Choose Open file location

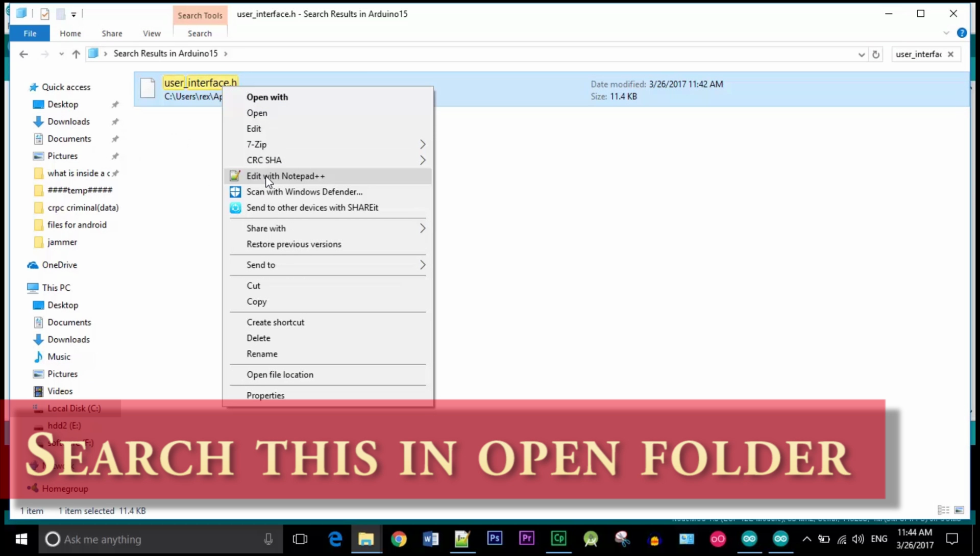tap(280, 374)
